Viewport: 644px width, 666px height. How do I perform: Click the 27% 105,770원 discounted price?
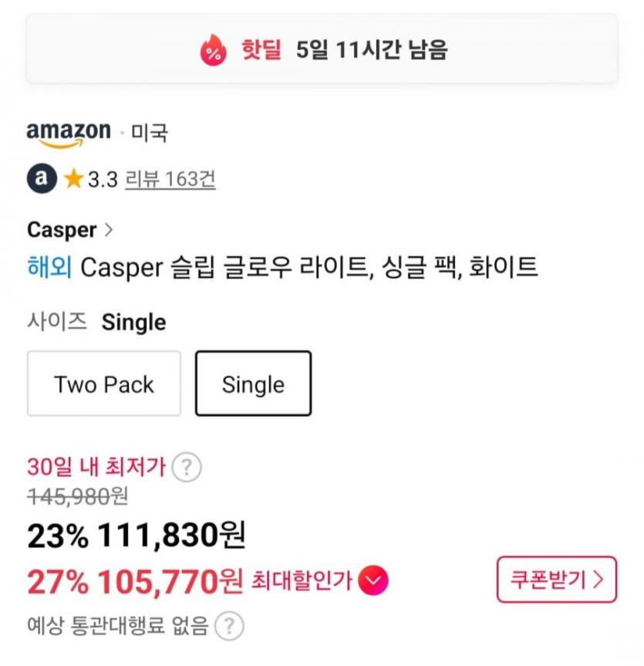pos(135,582)
